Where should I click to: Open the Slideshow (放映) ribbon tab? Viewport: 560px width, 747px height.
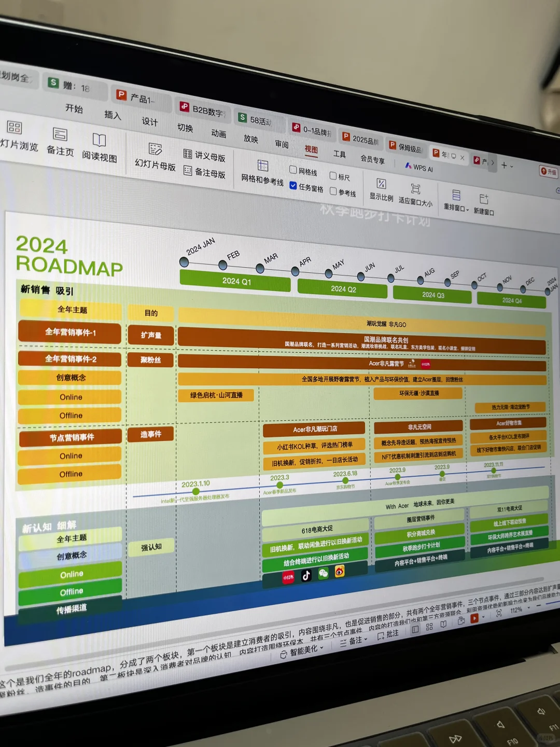pyautogui.click(x=251, y=139)
